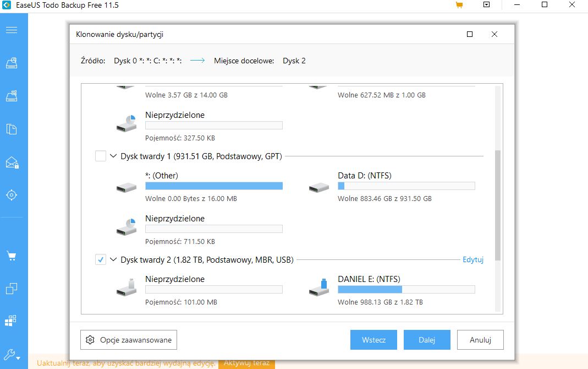Click the Nieprzydzielone 101.00 MB empty bar
The height and width of the screenshot is (369, 588).
point(214,290)
